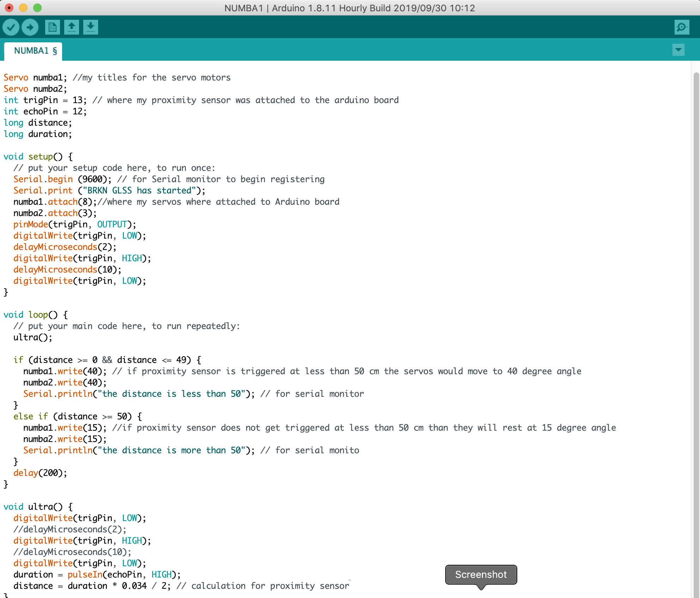
Task: Open the NUMBA1 sketch tab
Action: click(x=32, y=50)
